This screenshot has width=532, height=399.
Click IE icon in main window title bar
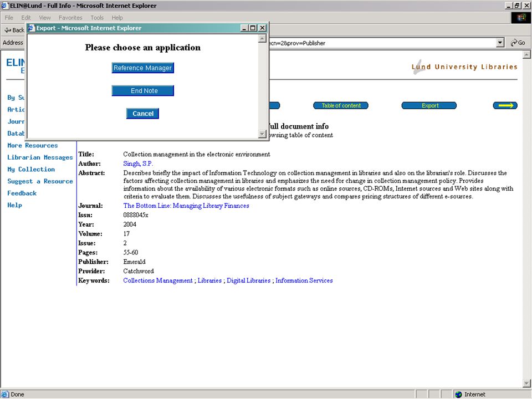click(4, 6)
